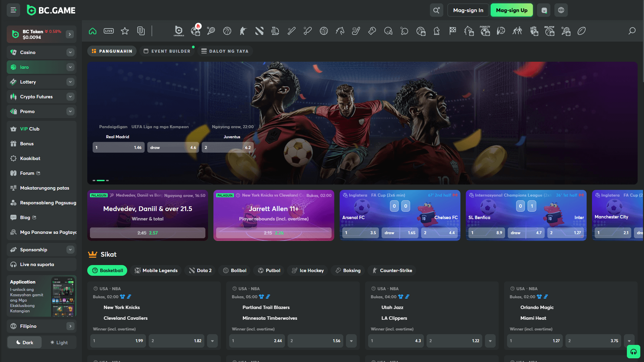Open the PANGUNAHIN tab
This screenshot has height=362, width=644.
click(112, 51)
